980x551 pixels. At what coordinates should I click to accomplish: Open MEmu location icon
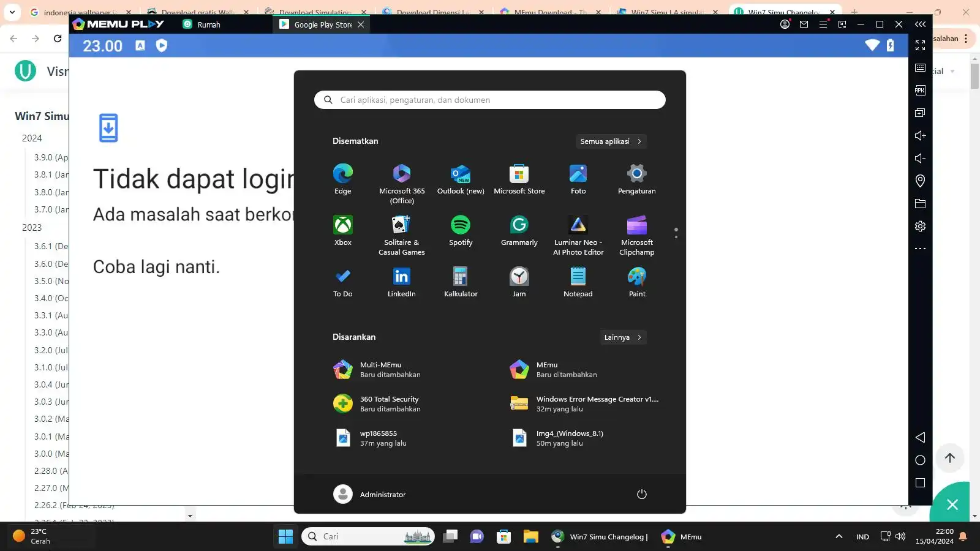920,181
